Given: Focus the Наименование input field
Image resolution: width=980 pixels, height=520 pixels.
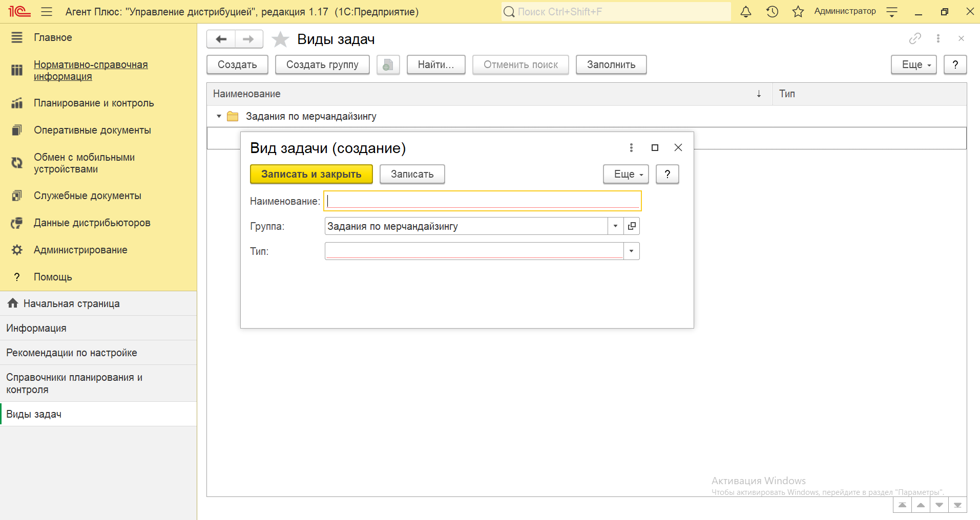Looking at the screenshot, I should 483,201.
